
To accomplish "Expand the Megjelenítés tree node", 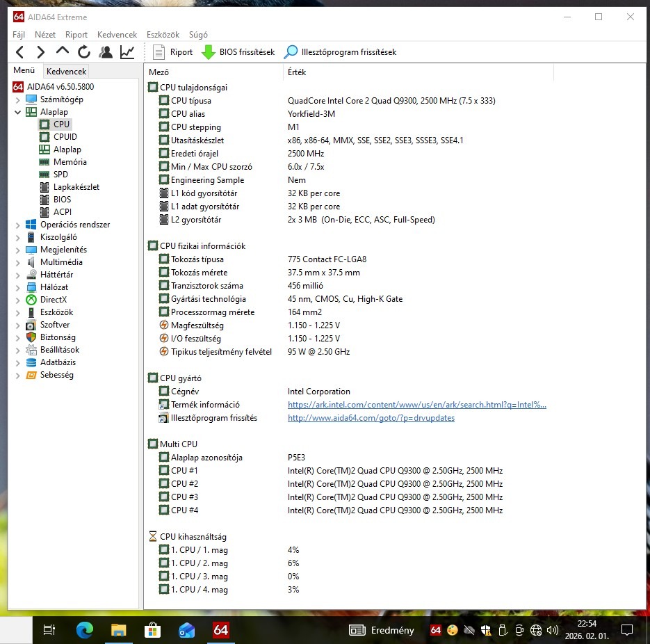I will pos(17,250).
